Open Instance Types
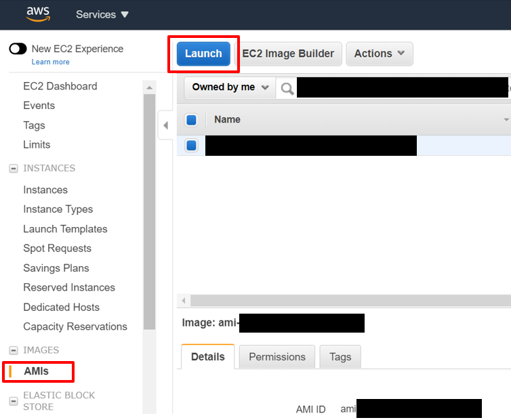This screenshot has width=511, height=420. click(x=58, y=209)
